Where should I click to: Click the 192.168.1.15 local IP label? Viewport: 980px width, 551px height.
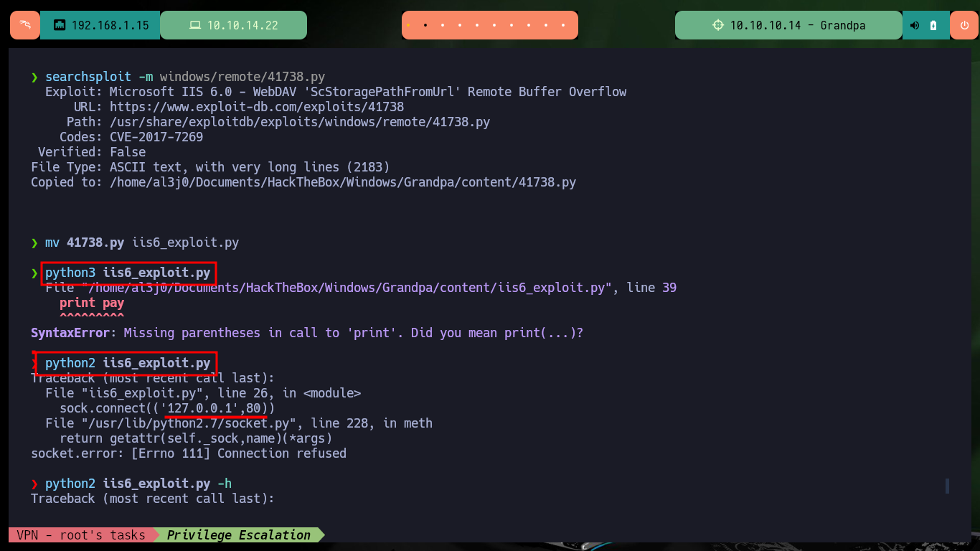(x=110, y=25)
